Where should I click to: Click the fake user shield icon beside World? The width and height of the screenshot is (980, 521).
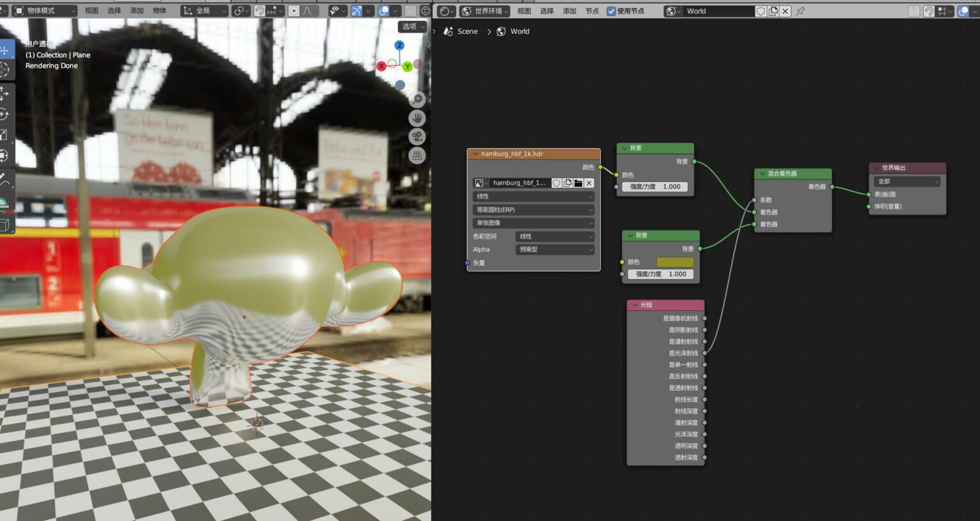tap(761, 11)
